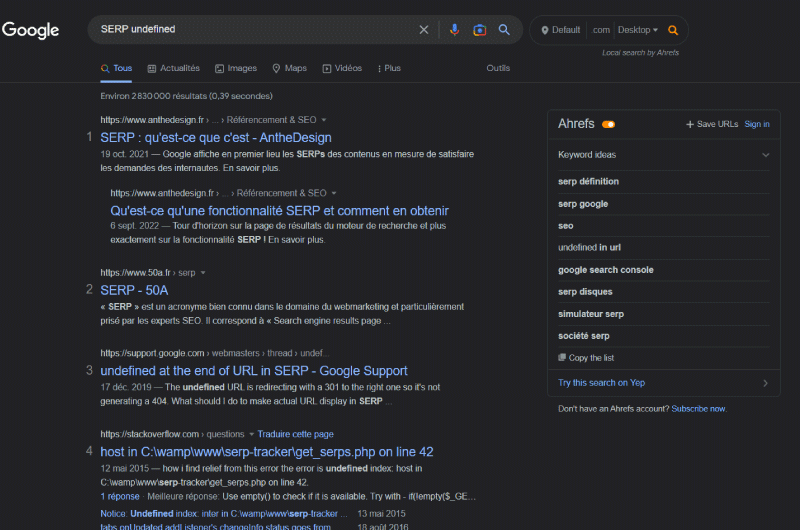Click the location pin icon next to Default
Screen dimensions: 800x530
point(544,30)
